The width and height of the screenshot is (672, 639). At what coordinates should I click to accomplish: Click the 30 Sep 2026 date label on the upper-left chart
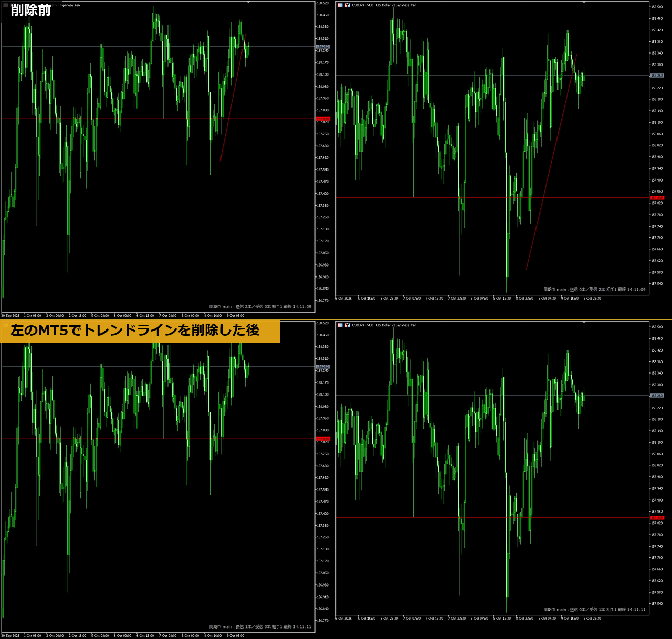(x=10, y=316)
